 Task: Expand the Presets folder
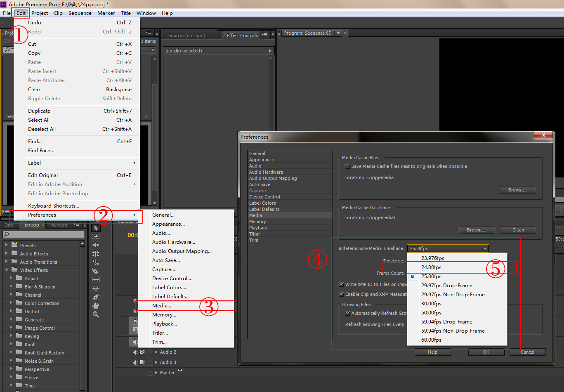coord(7,245)
